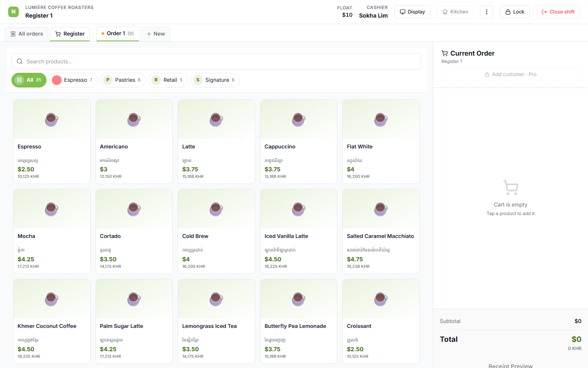Click the search magnifier icon
The width and height of the screenshot is (588, 368).
pyautogui.click(x=20, y=61)
